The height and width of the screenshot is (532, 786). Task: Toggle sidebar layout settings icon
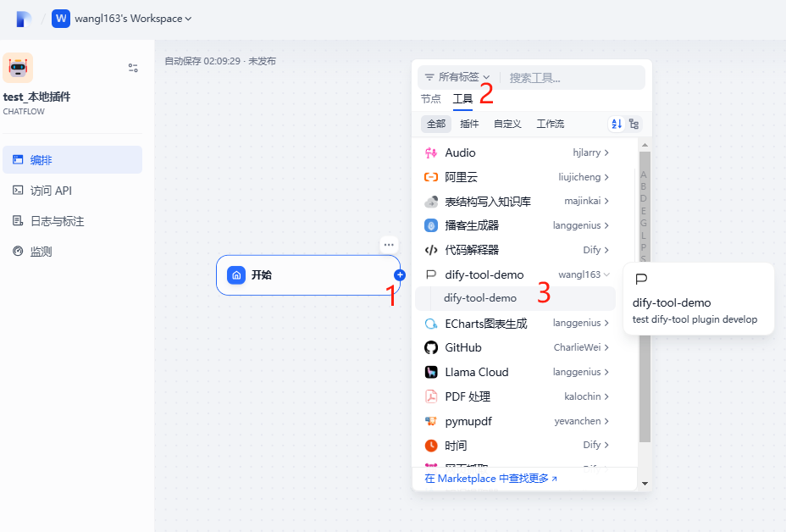(133, 68)
